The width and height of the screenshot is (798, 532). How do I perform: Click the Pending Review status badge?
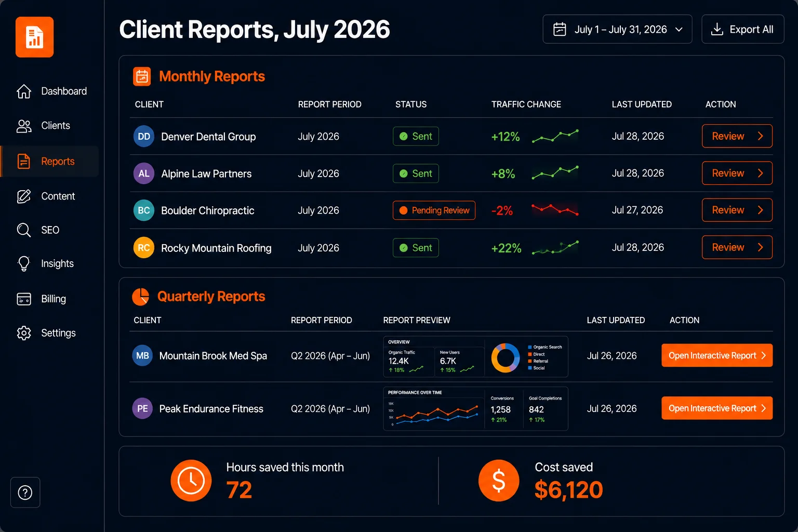pyautogui.click(x=434, y=210)
